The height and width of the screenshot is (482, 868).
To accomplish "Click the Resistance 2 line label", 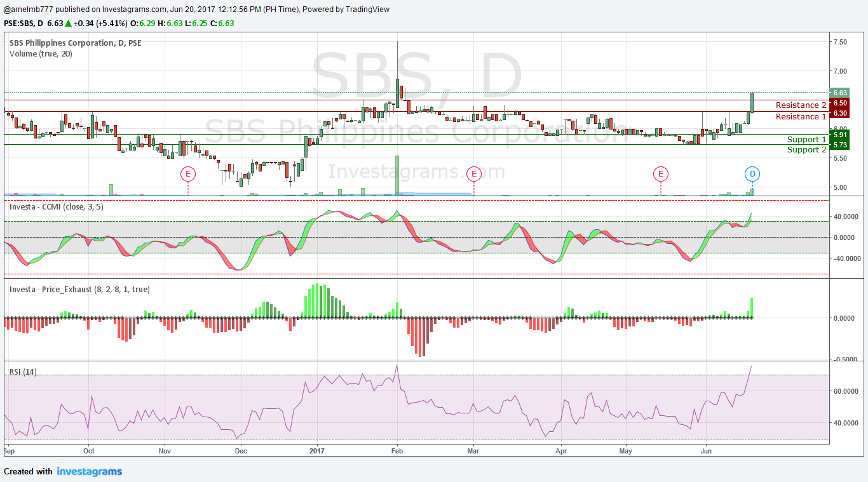I will (801, 105).
